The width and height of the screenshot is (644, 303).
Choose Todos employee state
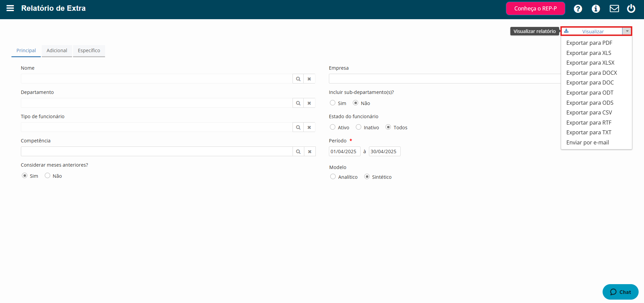click(x=388, y=127)
